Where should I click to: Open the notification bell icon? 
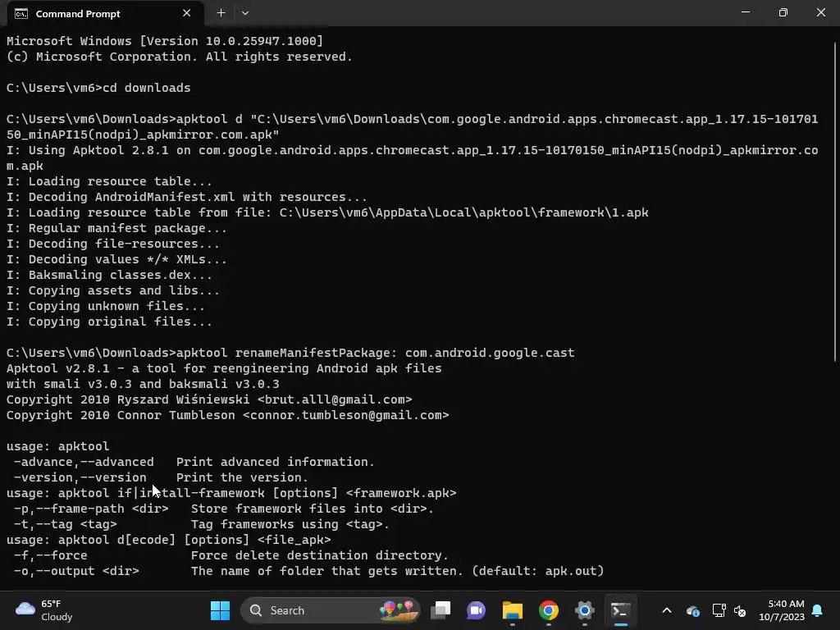[x=818, y=610]
